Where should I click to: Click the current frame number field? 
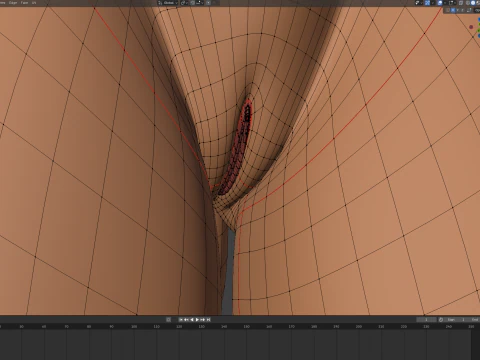[x=426, y=319]
